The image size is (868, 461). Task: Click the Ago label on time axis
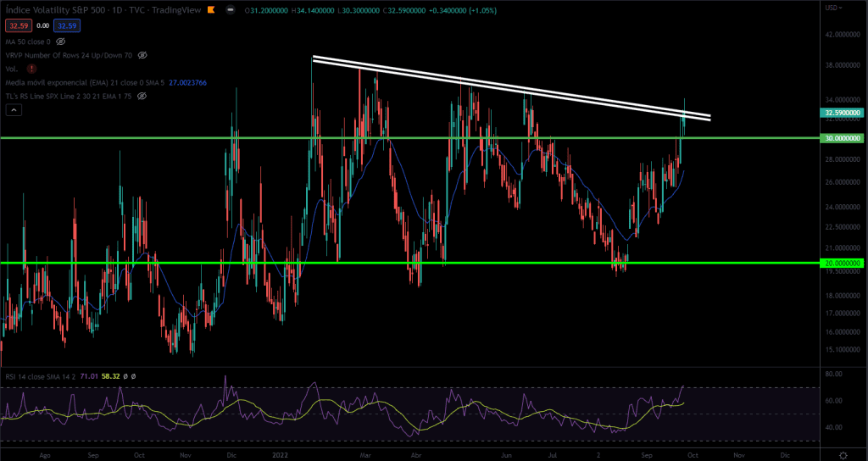click(x=46, y=454)
